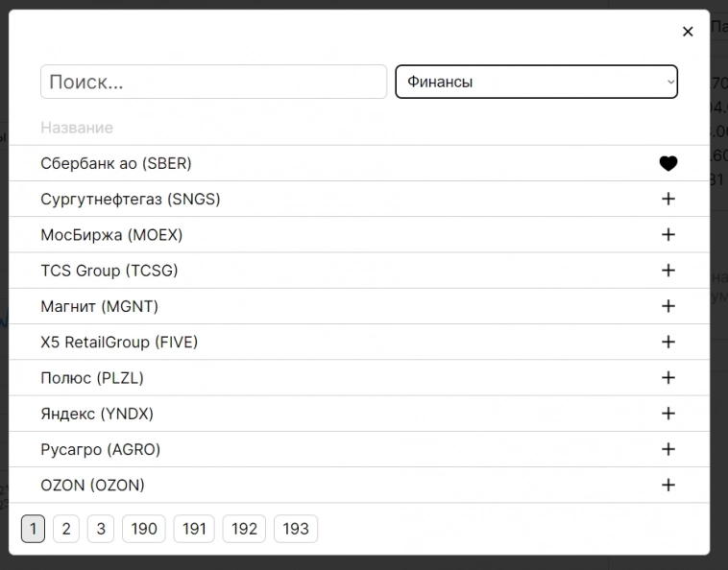Add Русагро (AGRO) with plus icon

tap(668, 449)
